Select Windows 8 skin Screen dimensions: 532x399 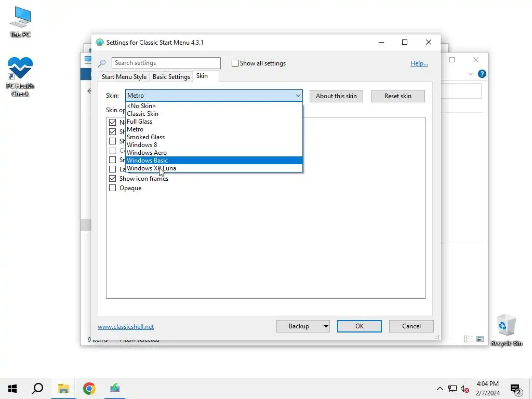click(214, 145)
